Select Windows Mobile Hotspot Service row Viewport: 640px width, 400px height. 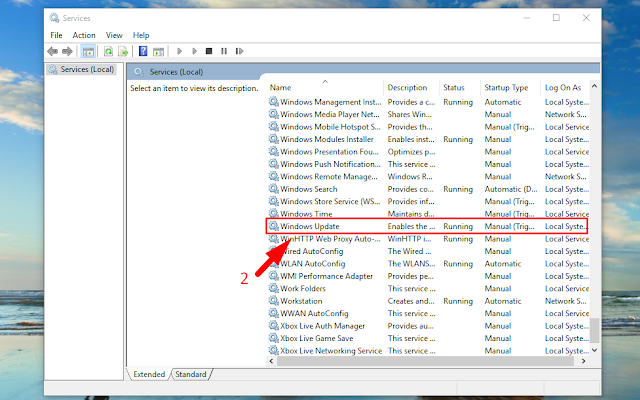coord(428,127)
